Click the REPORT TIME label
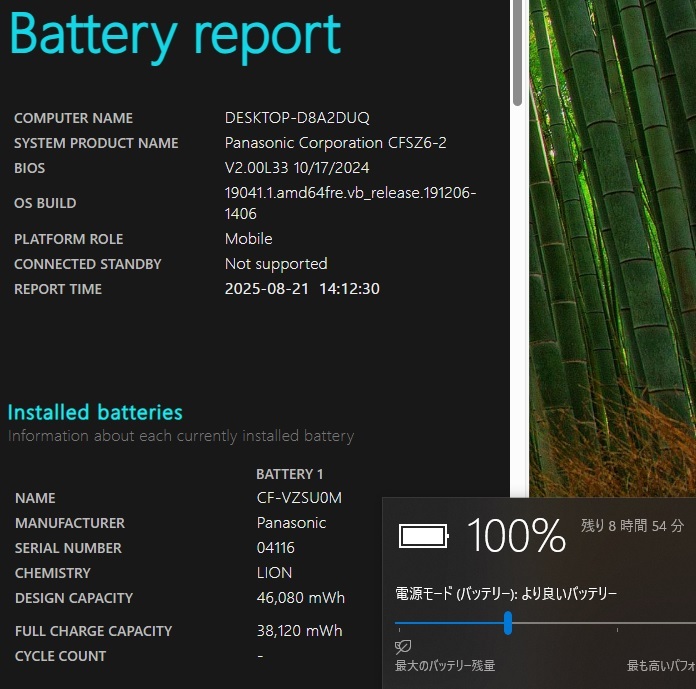This screenshot has height=689, width=696. (58, 289)
